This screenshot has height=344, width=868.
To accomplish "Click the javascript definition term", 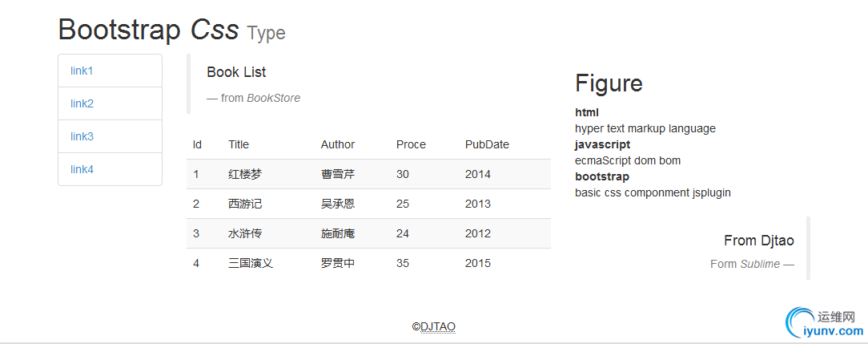I will (x=602, y=144).
